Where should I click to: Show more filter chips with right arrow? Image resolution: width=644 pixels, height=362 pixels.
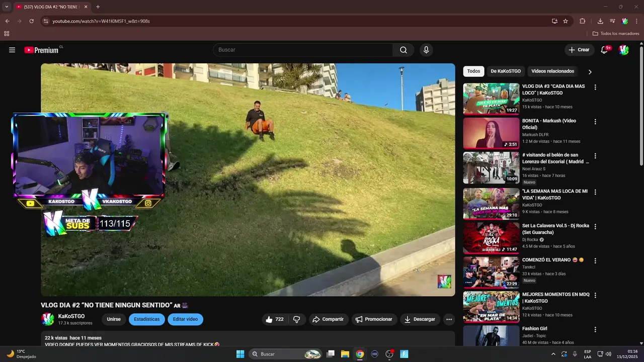tap(590, 72)
